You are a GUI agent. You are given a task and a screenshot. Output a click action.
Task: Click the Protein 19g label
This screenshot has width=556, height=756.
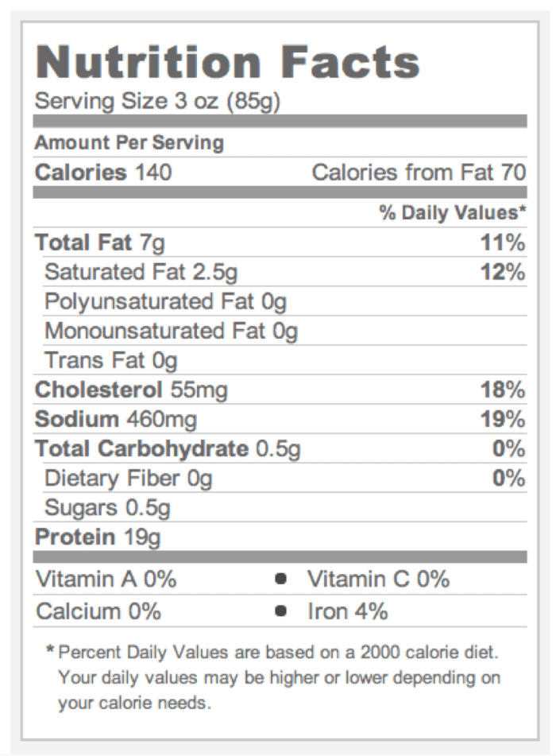click(x=98, y=537)
